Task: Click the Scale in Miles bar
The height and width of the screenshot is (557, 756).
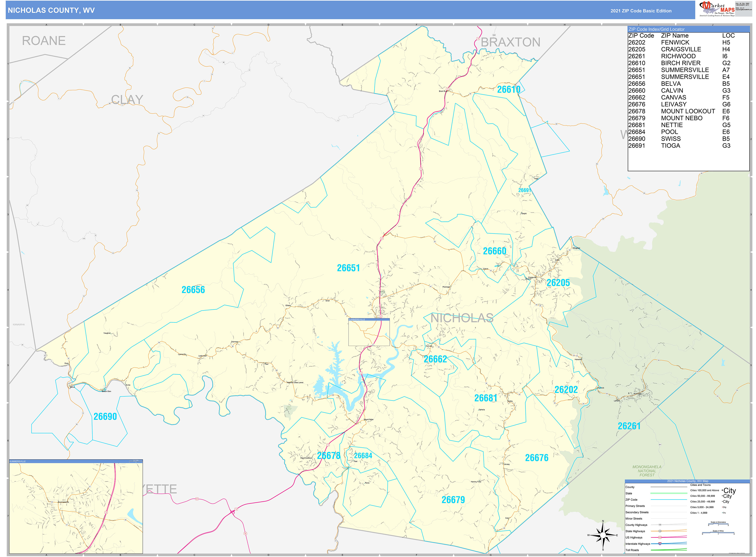Action: [718, 532]
